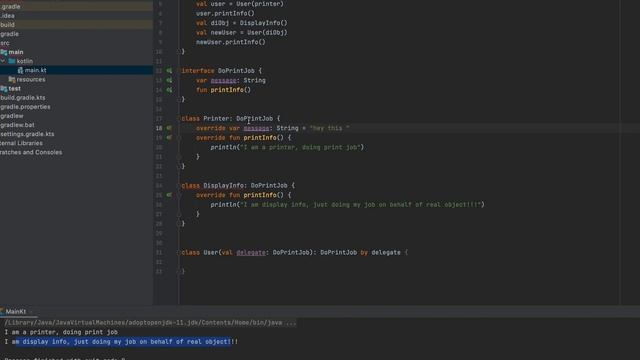The image size is (640, 360).
Task: Open main.kt in the project tree
Action: (x=36, y=70)
